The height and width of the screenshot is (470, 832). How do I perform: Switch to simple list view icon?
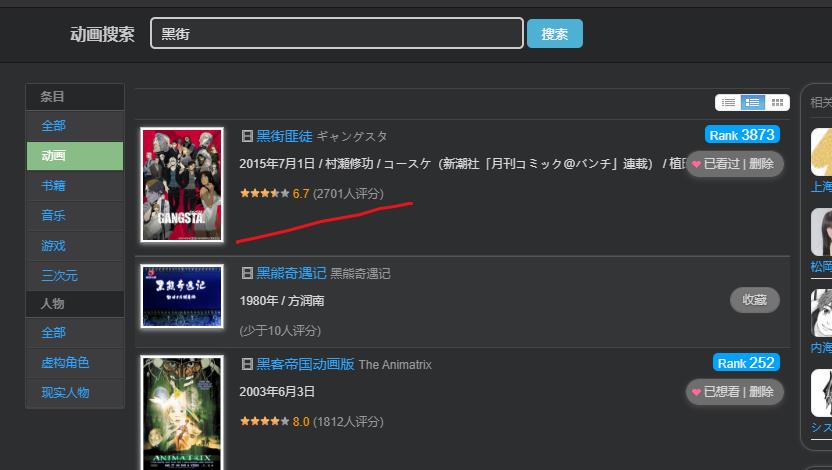pyautogui.click(x=728, y=102)
